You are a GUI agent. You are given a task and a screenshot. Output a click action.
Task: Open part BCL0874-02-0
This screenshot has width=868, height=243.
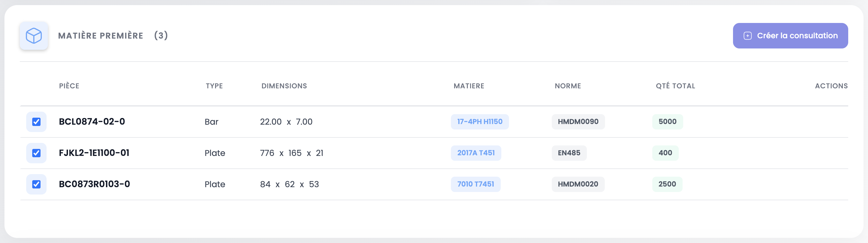92,121
